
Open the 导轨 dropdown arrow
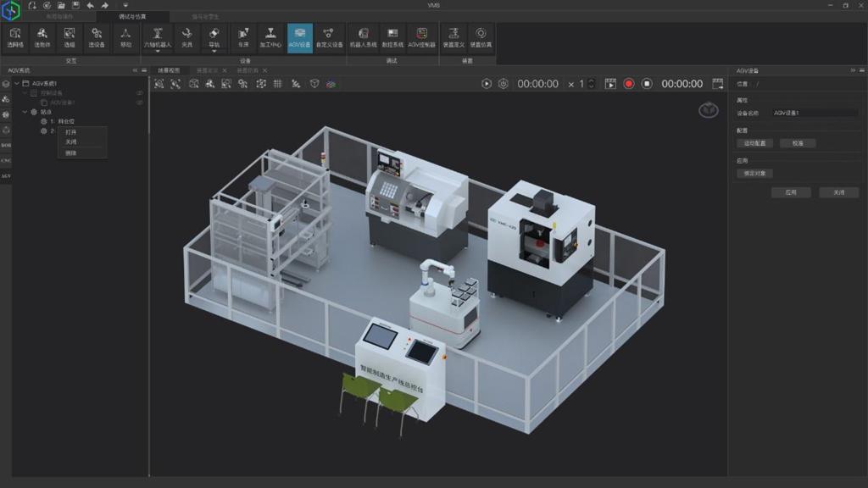pyautogui.click(x=214, y=51)
